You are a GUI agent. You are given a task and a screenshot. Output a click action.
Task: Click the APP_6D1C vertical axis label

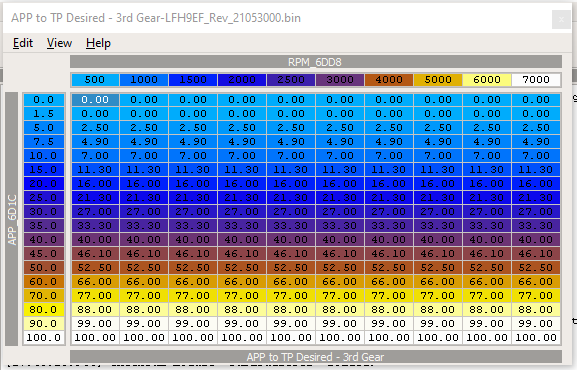(12, 219)
